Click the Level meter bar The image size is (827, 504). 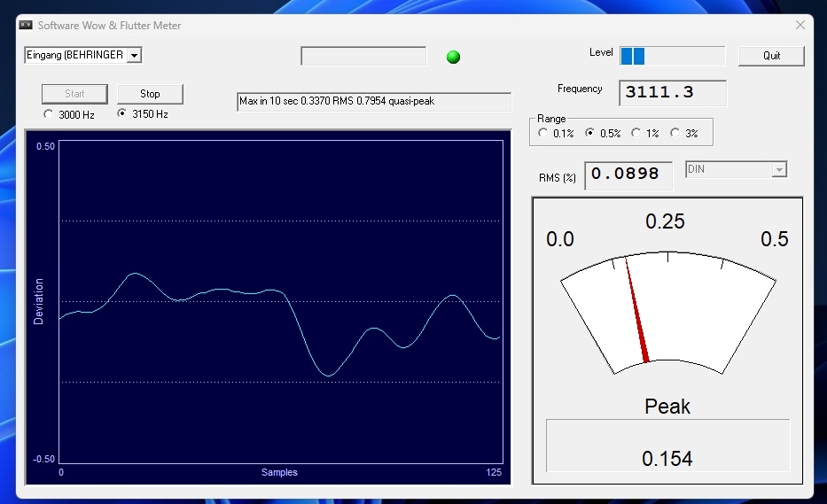point(672,56)
